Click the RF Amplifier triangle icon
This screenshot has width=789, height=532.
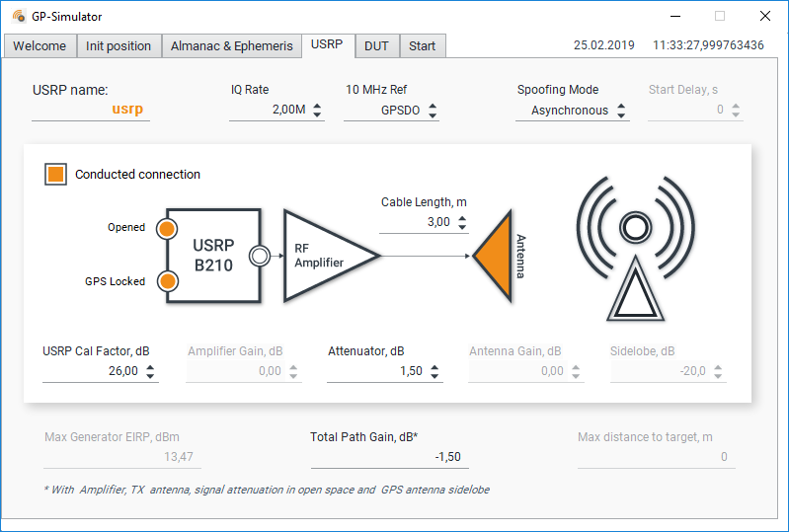click(x=324, y=255)
